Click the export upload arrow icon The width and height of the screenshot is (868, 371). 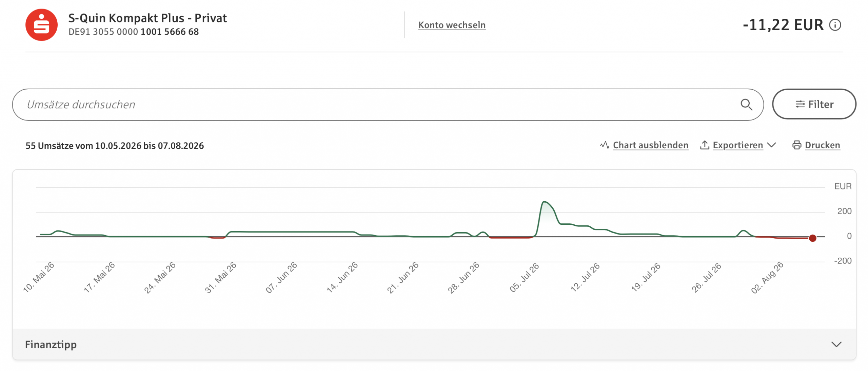[705, 145]
